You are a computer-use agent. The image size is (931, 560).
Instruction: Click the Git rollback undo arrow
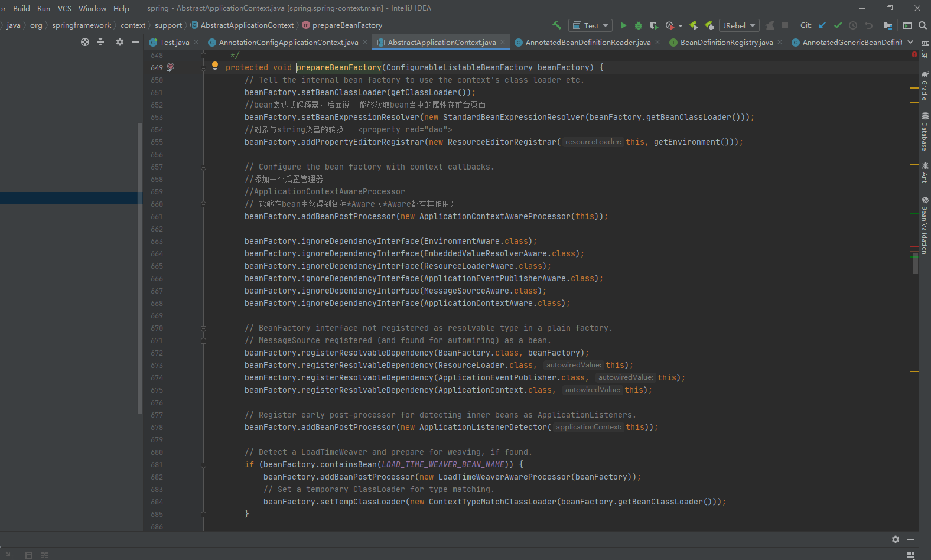point(868,25)
